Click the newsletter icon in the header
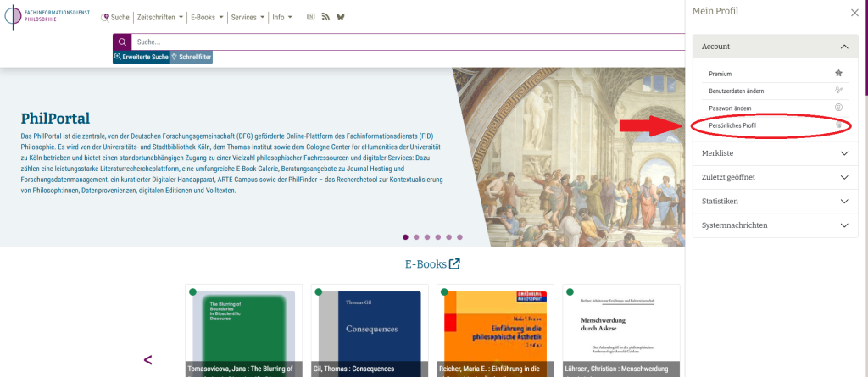Screen dimensions: 868x377 [311, 17]
